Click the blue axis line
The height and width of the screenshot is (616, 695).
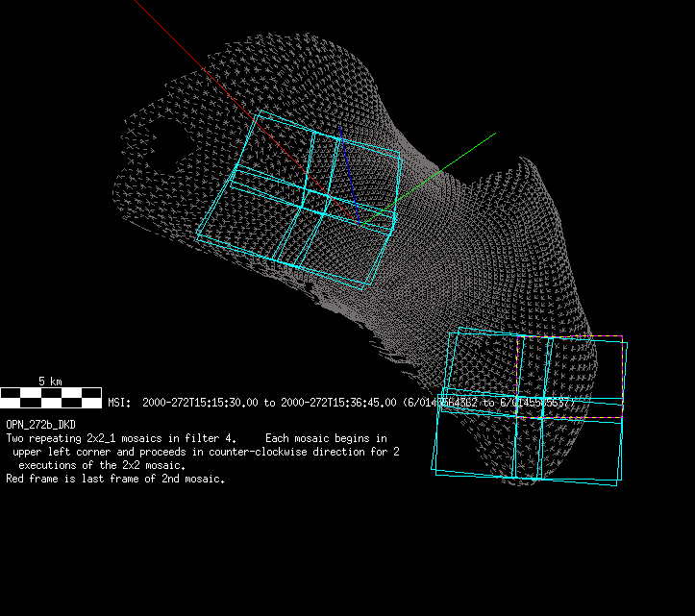(349, 175)
